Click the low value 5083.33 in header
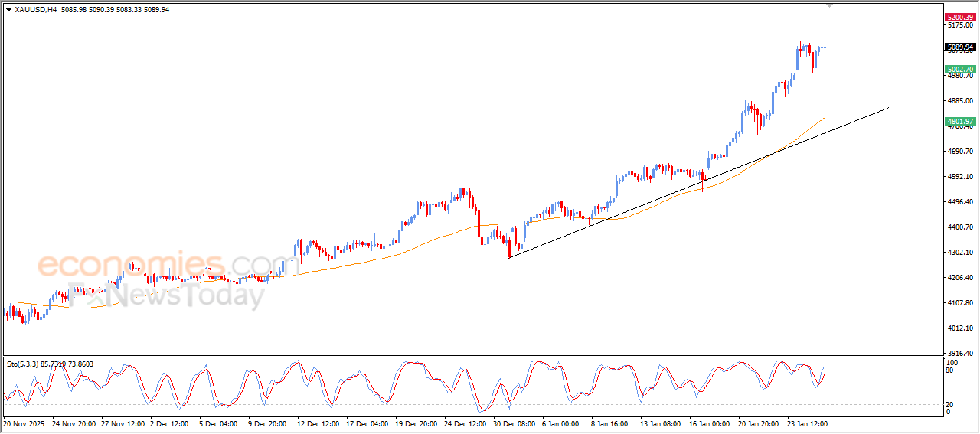 129,9
